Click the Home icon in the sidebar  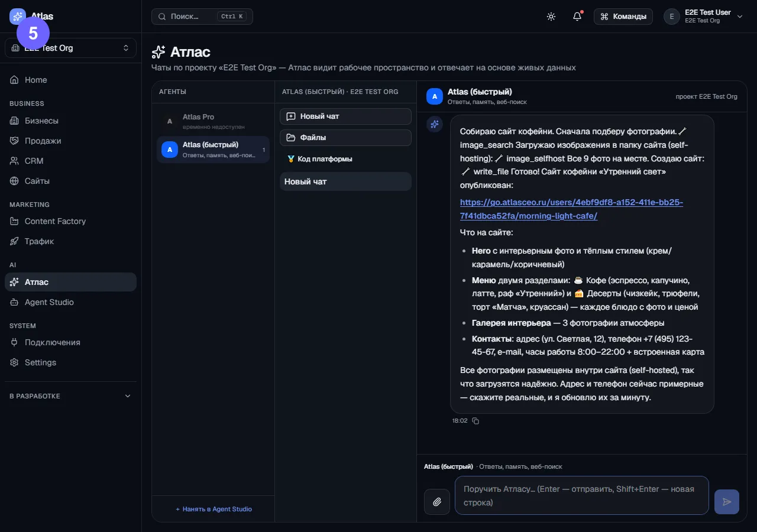click(14, 80)
